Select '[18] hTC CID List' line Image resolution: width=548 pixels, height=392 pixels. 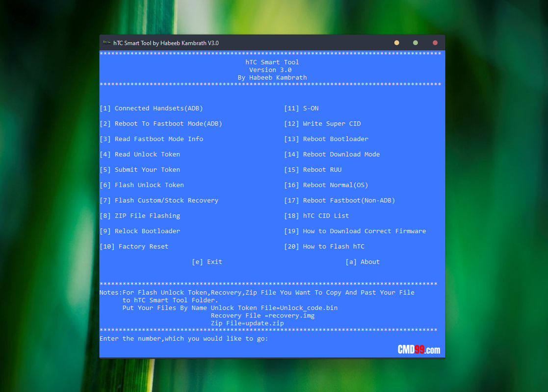(x=316, y=216)
